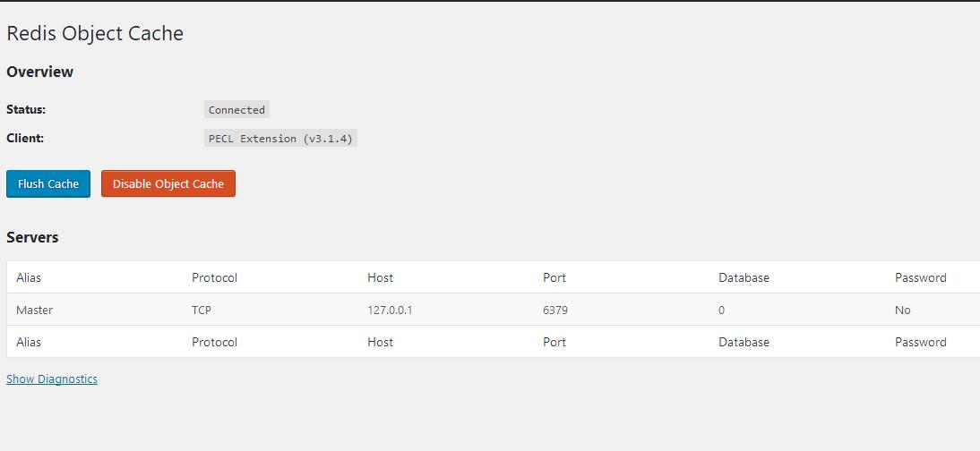The width and height of the screenshot is (980, 451).
Task: Click the Redis Object Cache page title
Action: [x=95, y=33]
